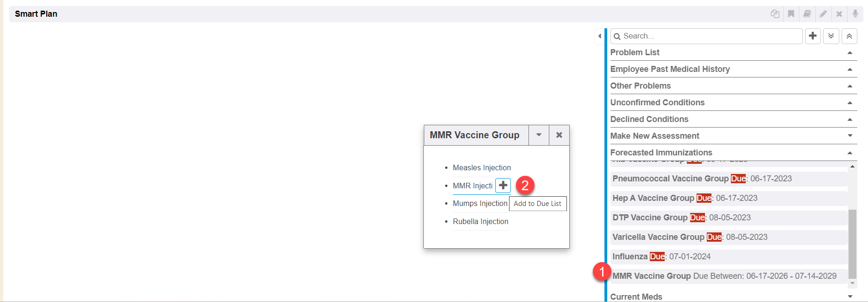Click the bookmark icon in the header
Screen dimensions: 868x302
(791, 14)
